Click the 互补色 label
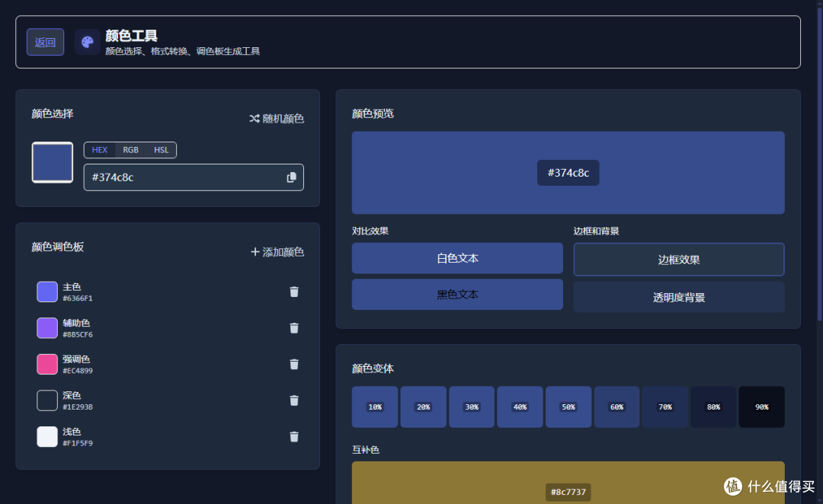The width and height of the screenshot is (823, 504). click(365, 450)
